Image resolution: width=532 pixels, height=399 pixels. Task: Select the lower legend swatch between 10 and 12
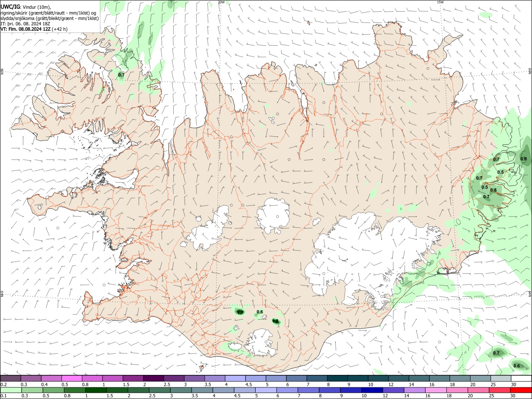[372, 390]
